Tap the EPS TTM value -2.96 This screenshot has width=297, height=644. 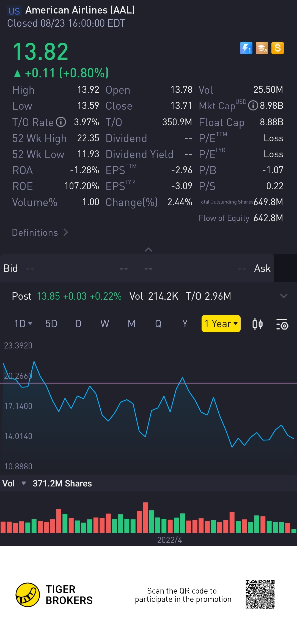pyautogui.click(x=182, y=170)
